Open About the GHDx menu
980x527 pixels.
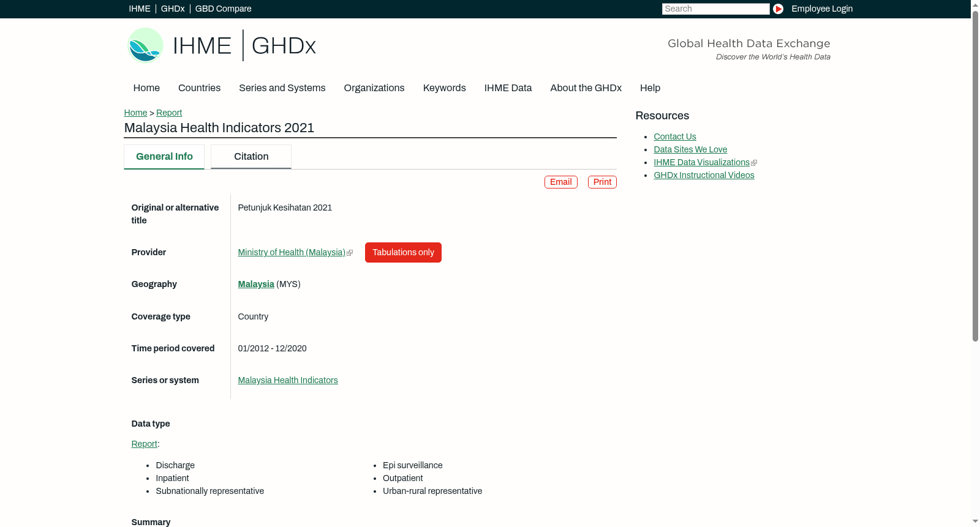click(x=586, y=88)
